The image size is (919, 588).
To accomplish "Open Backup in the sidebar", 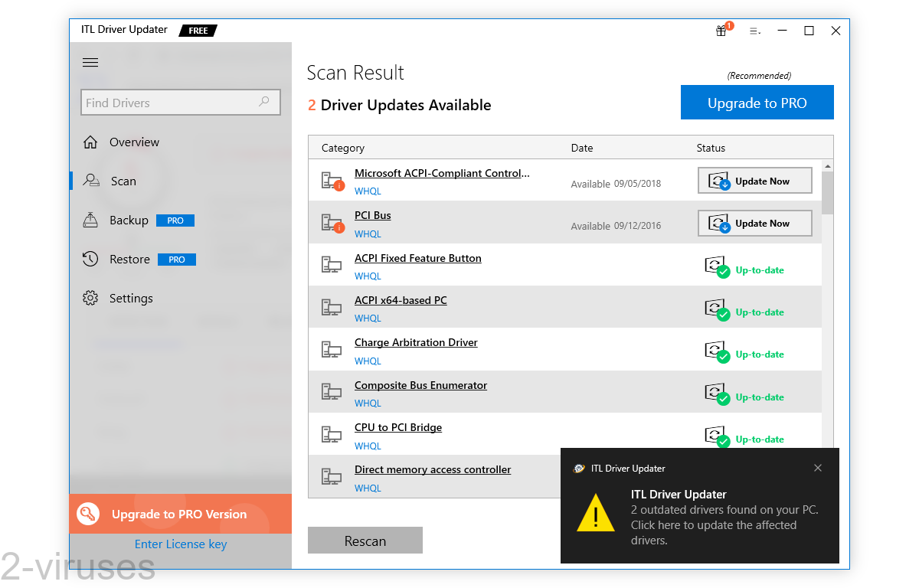I will (129, 220).
